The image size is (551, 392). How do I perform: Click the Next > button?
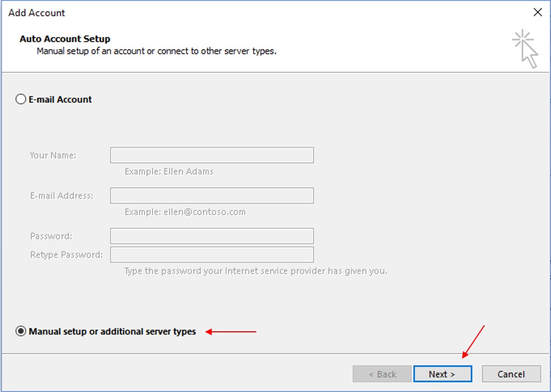click(x=443, y=374)
